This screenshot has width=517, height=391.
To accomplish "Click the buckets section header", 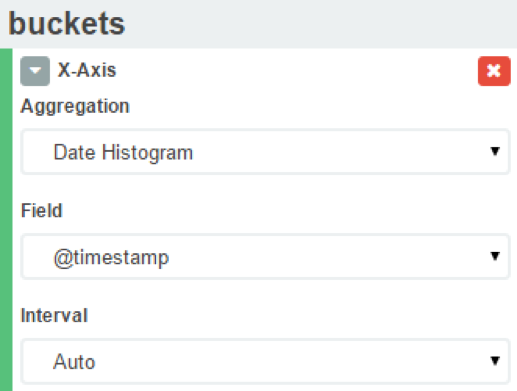I will pyautogui.click(x=67, y=23).
